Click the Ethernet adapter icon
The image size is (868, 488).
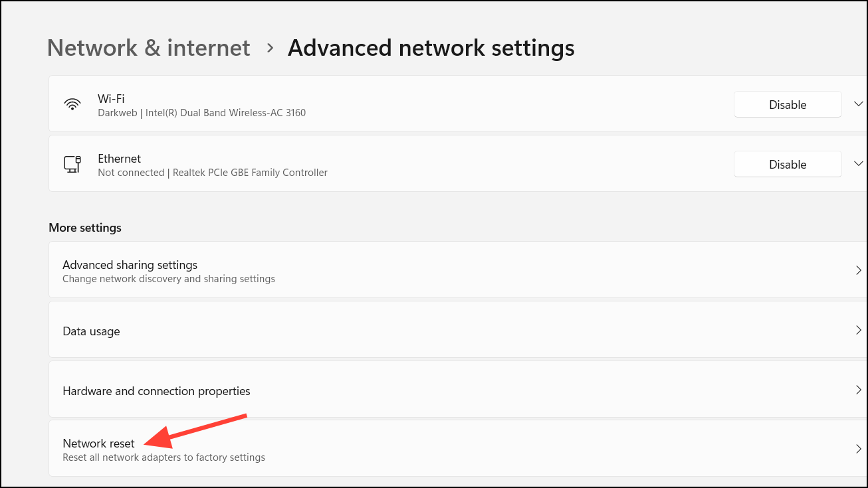point(72,164)
